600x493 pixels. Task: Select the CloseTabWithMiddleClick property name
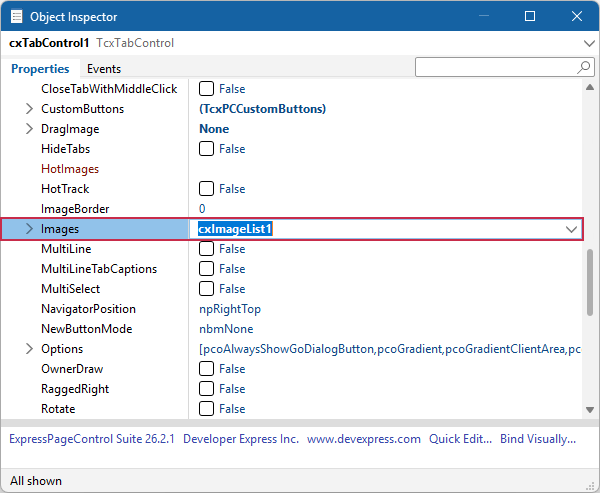coord(109,89)
